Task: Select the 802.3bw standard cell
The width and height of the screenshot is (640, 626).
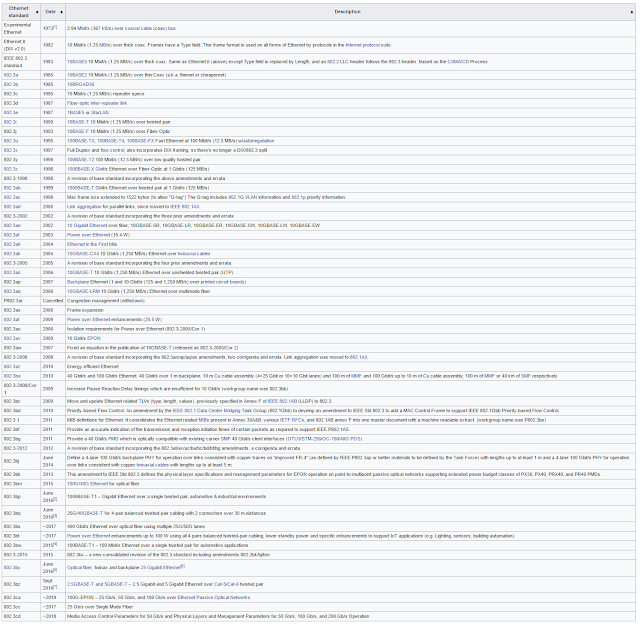Action: (x=21, y=545)
